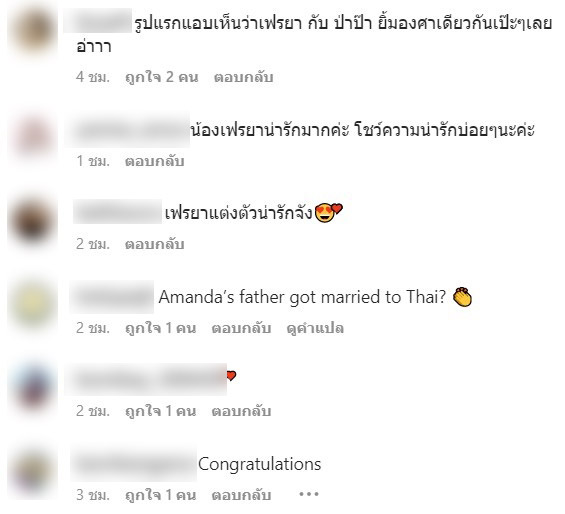Screen dimensions: 565x514
Task: Reply (ตอบกลับ) to the Congratulations comment
Action: coord(241,495)
